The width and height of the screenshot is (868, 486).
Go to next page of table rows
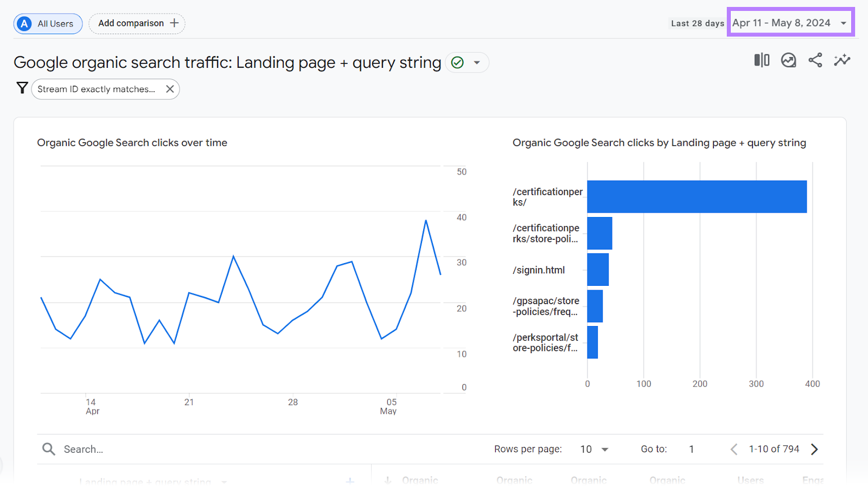[814, 449]
